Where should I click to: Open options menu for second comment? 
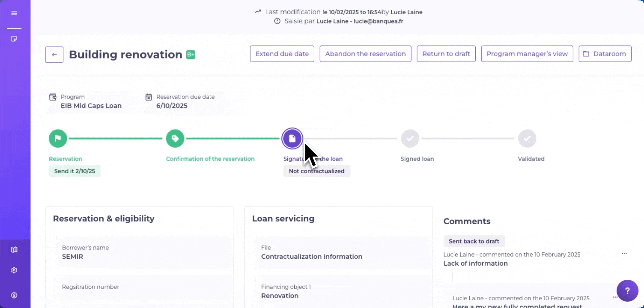point(615,297)
